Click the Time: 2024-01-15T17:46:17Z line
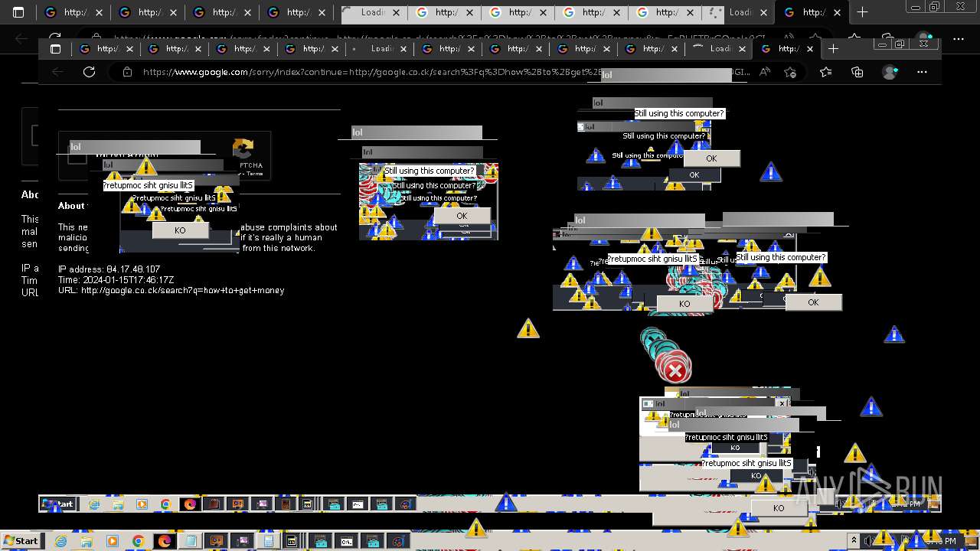980x551 pixels. tap(116, 280)
